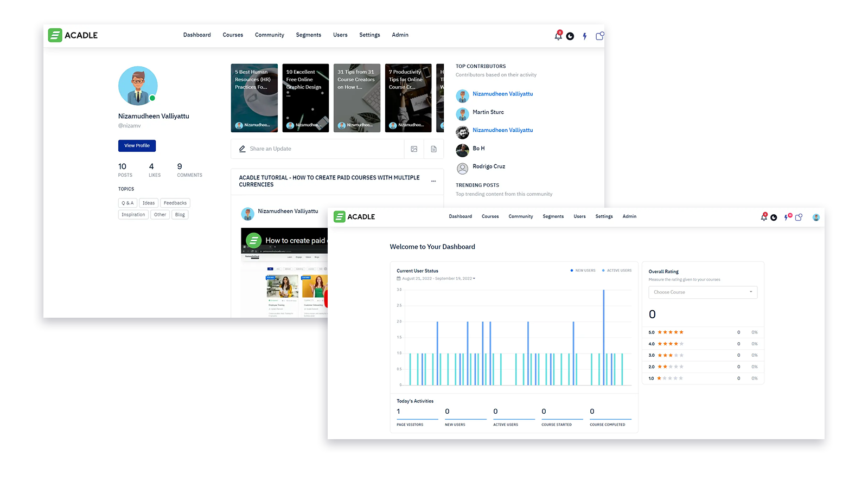The image size is (868, 488).
Task: Open Segments in the dashboard window menu
Action: pyautogui.click(x=553, y=216)
